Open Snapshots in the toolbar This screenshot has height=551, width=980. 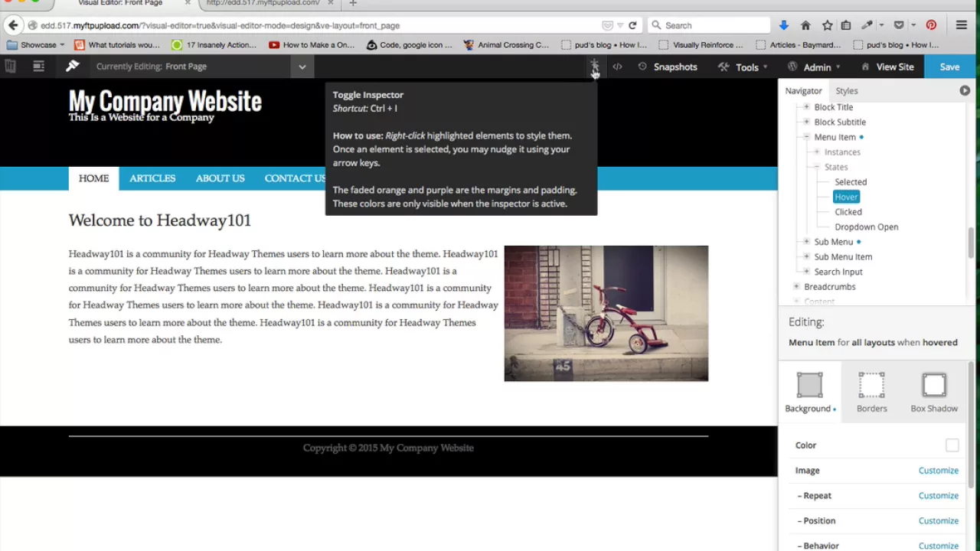click(667, 67)
